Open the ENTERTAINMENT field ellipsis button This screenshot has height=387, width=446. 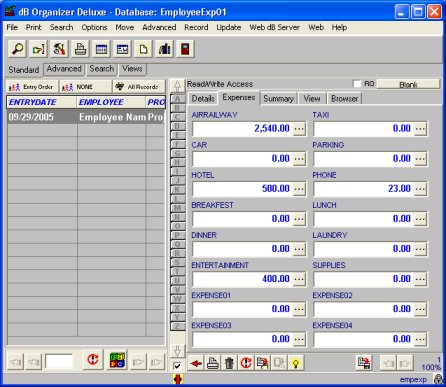pyautogui.click(x=299, y=279)
